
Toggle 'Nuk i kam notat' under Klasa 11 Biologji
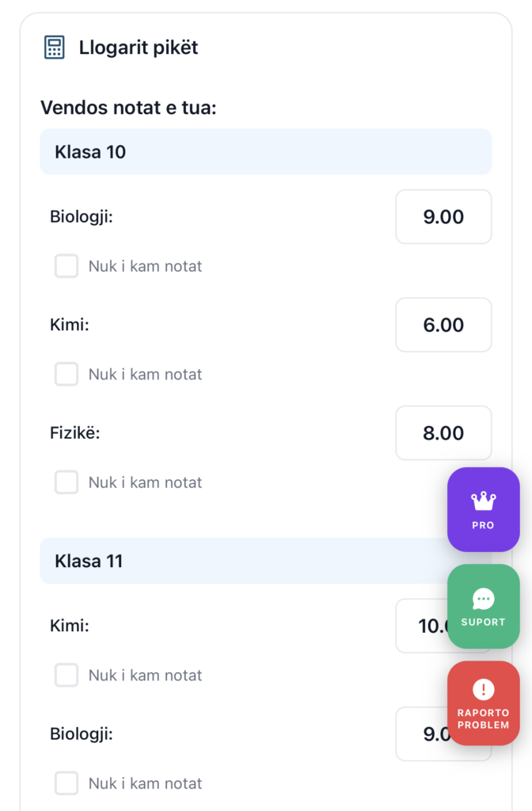66,783
